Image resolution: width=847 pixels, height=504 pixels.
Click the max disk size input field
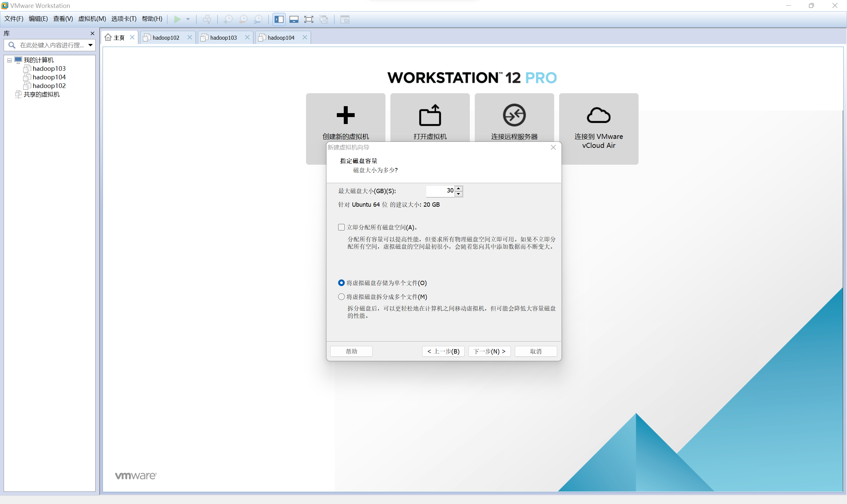pos(440,191)
